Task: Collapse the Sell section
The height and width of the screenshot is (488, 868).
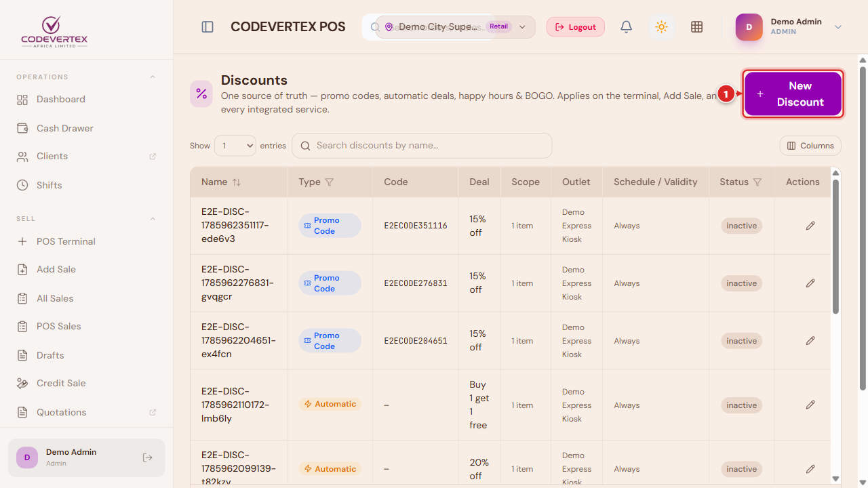Action: tap(153, 219)
